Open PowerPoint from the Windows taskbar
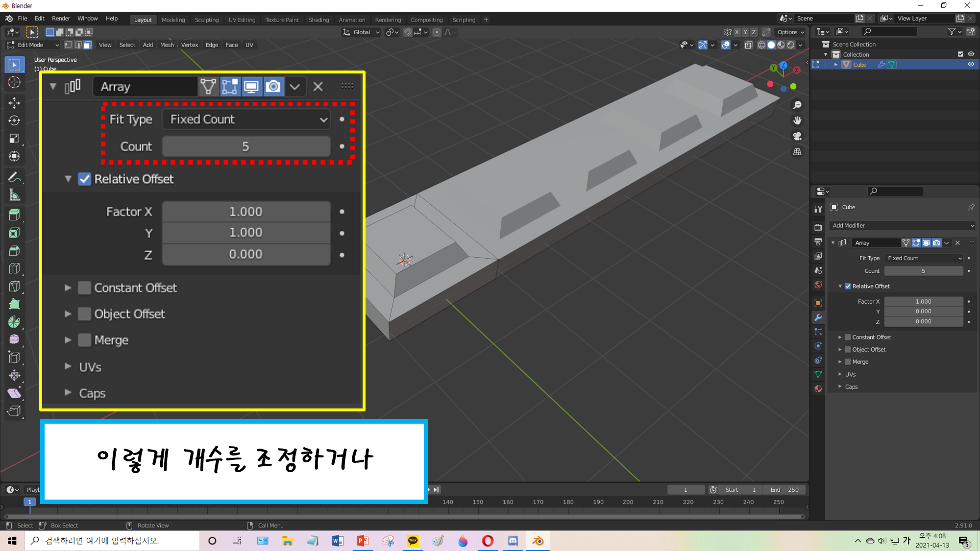Screen dimensions: 980x551 tap(363, 541)
